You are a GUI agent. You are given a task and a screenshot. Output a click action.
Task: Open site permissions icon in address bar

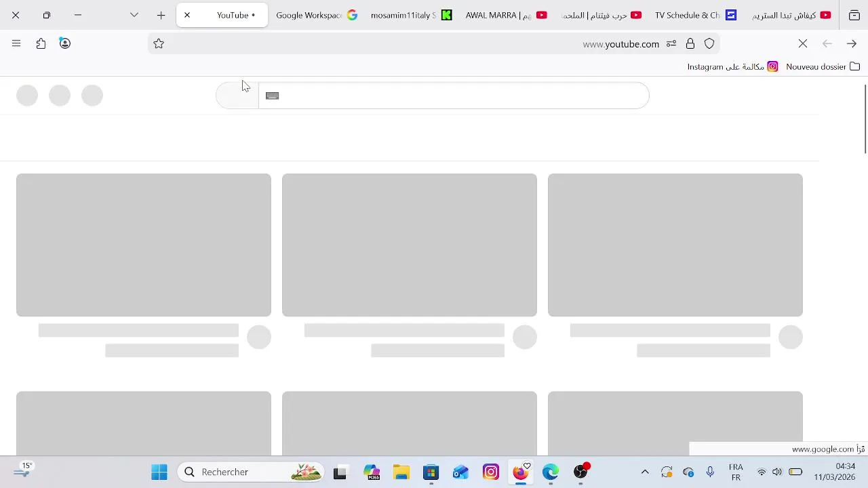coord(671,44)
